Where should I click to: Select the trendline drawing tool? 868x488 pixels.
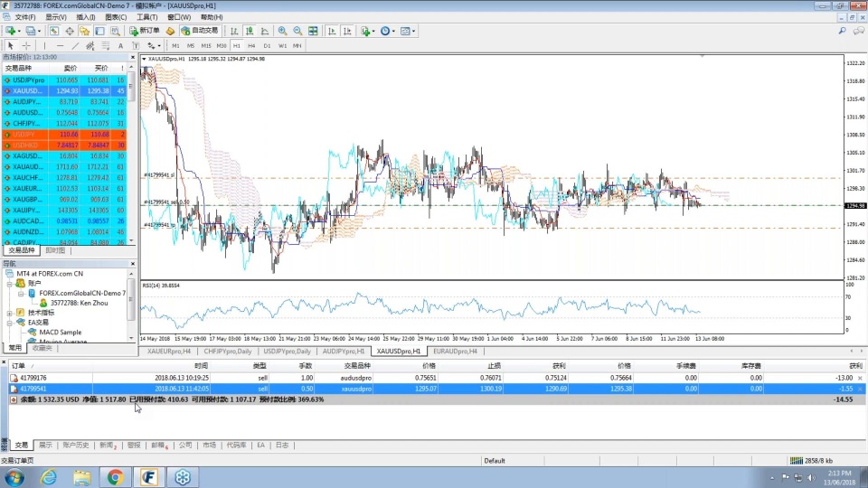[x=75, y=45]
